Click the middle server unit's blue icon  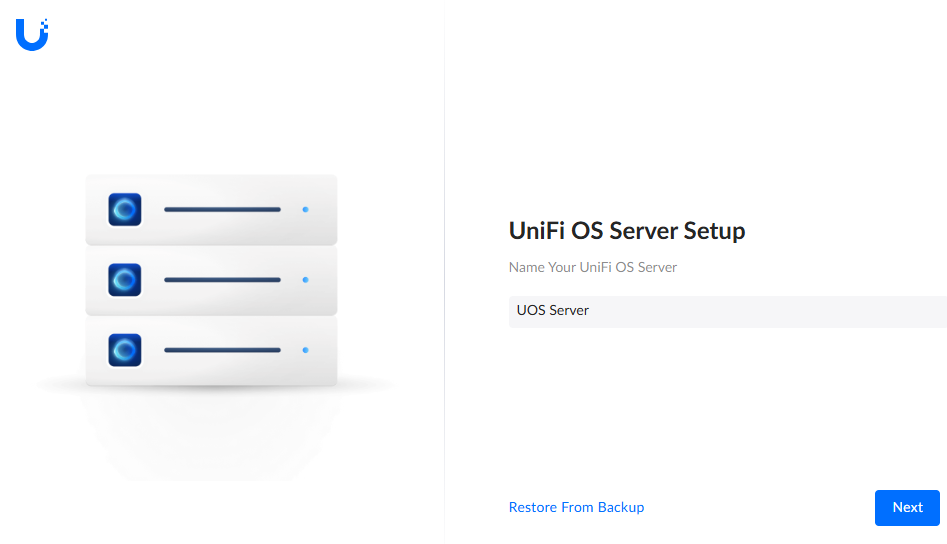click(125, 280)
